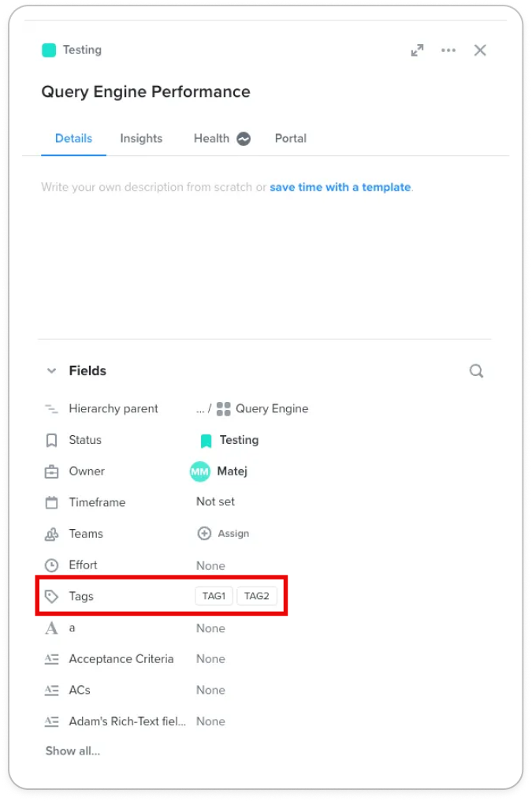This screenshot has width=532, height=801.
Task: Click the Effort clock icon
Action: (51, 565)
